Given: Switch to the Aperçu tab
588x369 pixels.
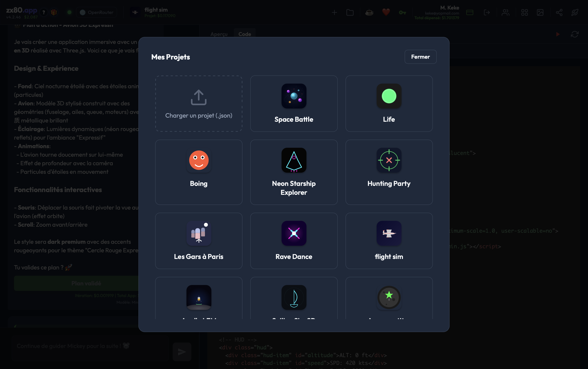Looking at the screenshot, I should click(219, 34).
